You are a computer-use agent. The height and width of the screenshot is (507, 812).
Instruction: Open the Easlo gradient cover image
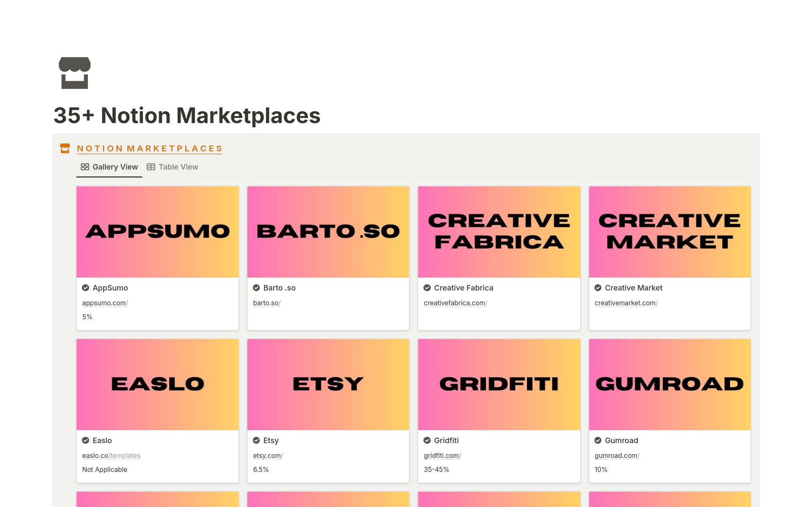click(x=157, y=384)
